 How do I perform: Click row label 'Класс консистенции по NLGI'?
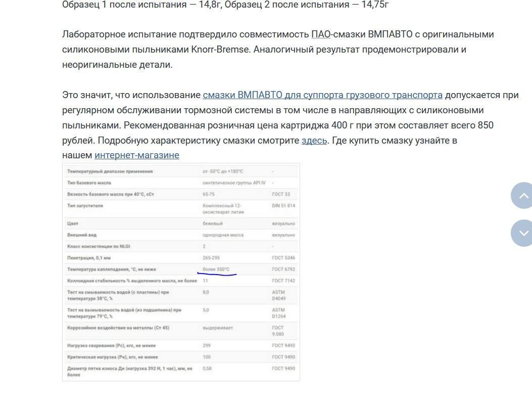coord(99,246)
